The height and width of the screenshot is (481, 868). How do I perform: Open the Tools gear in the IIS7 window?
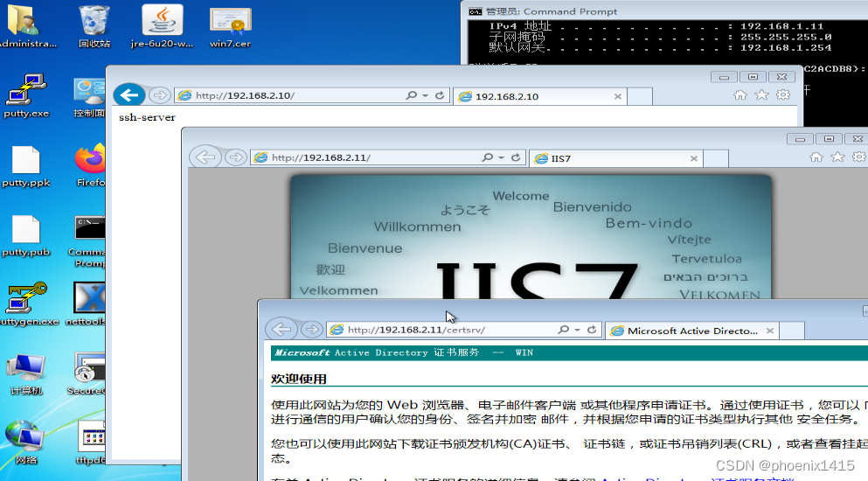click(x=858, y=157)
